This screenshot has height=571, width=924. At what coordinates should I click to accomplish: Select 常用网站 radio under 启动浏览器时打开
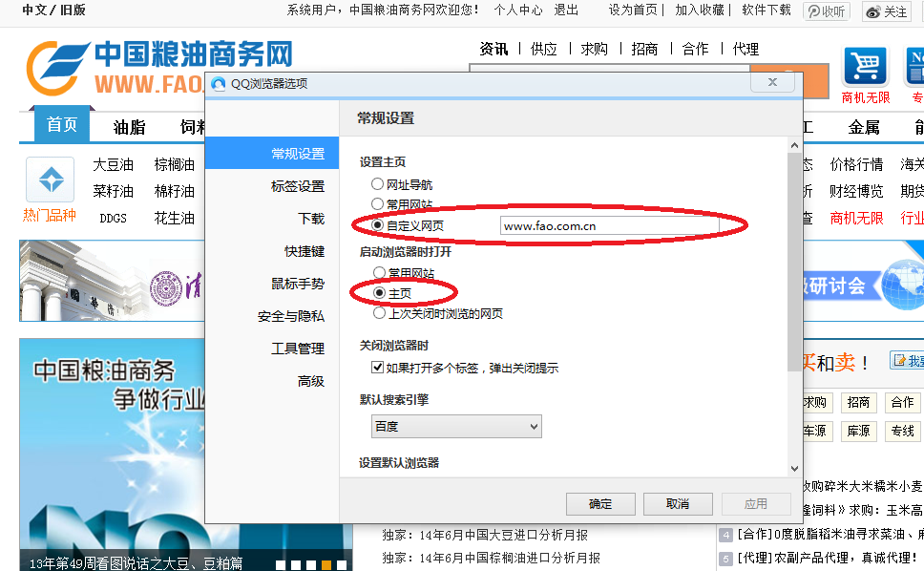[x=380, y=272]
